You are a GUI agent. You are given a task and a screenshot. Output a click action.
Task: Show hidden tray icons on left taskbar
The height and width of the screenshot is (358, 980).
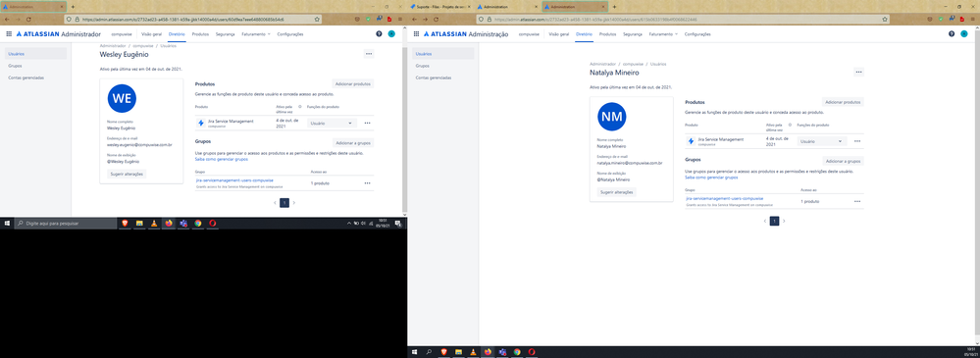pyautogui.click(x=349, y=223)
